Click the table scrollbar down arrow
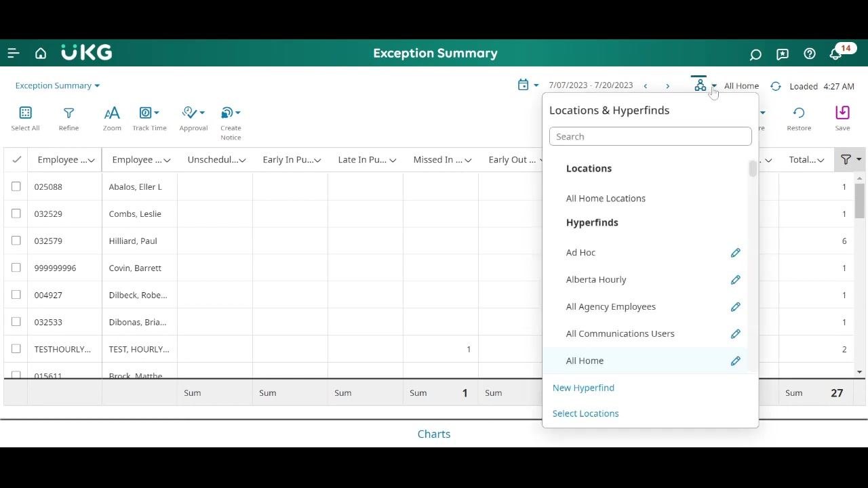Viewport: 868px width, 488px height. 860,372
